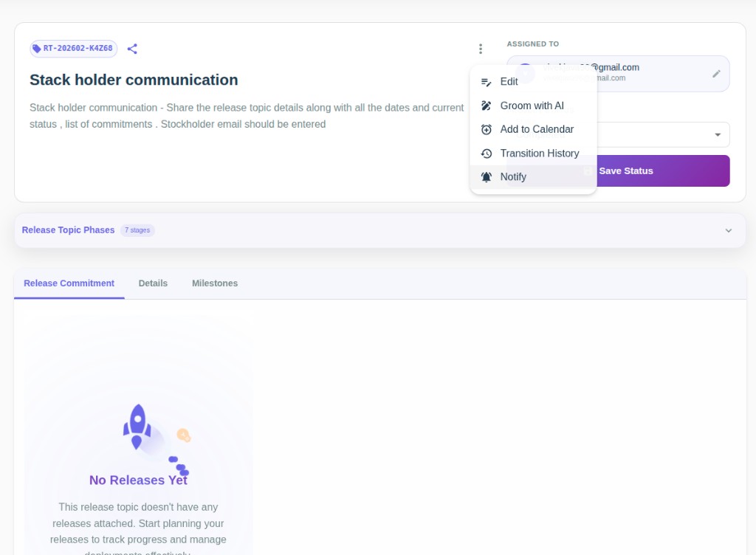The image size is (756, 555).
Task: Choose Notify from the options menu
Action: pyautogui.click(x=513, y=176)
